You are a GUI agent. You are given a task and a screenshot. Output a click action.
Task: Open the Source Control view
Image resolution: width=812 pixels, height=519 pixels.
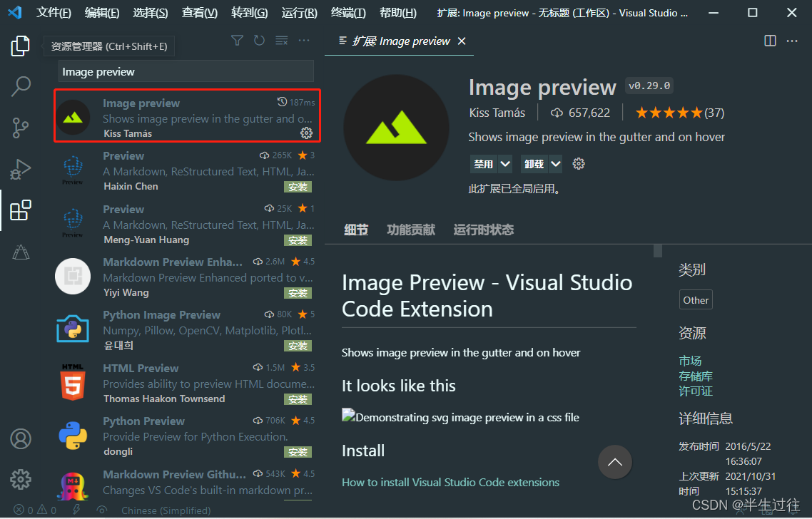pyautogui.click(x=20, y=128)
